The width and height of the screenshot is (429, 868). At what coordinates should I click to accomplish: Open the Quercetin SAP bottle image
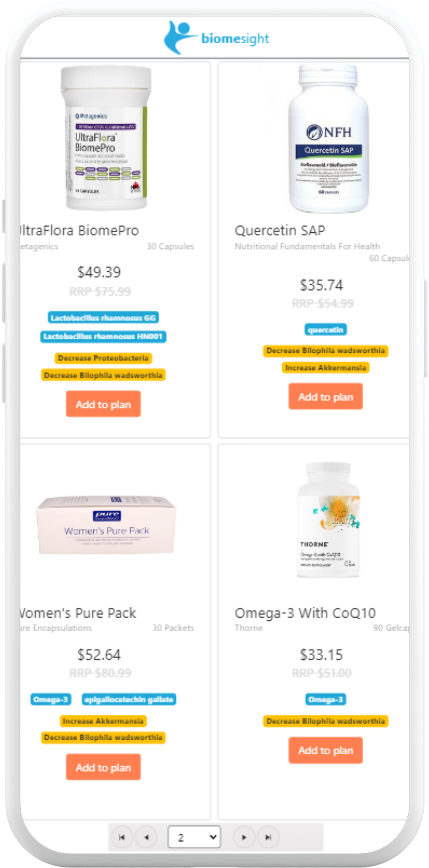point(329,138)
